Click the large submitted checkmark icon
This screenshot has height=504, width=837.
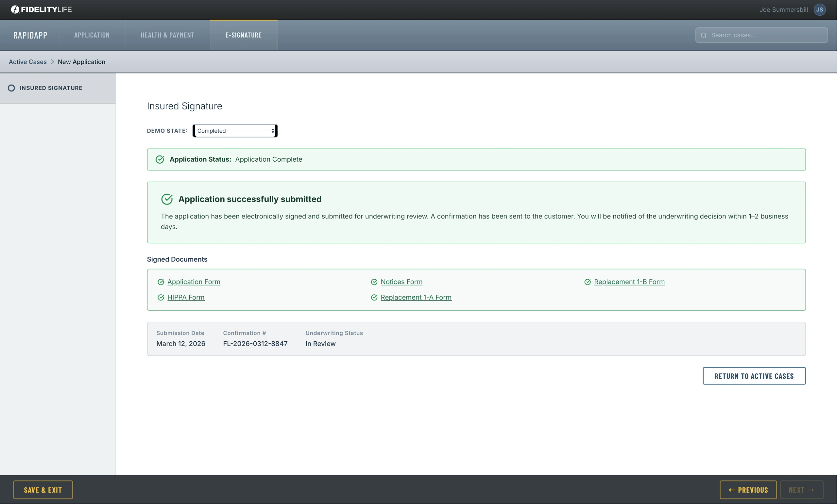coord(167,199)
